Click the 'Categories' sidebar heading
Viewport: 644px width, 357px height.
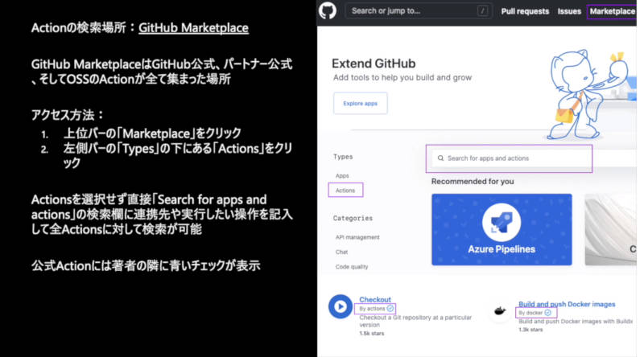pos(353,219)
